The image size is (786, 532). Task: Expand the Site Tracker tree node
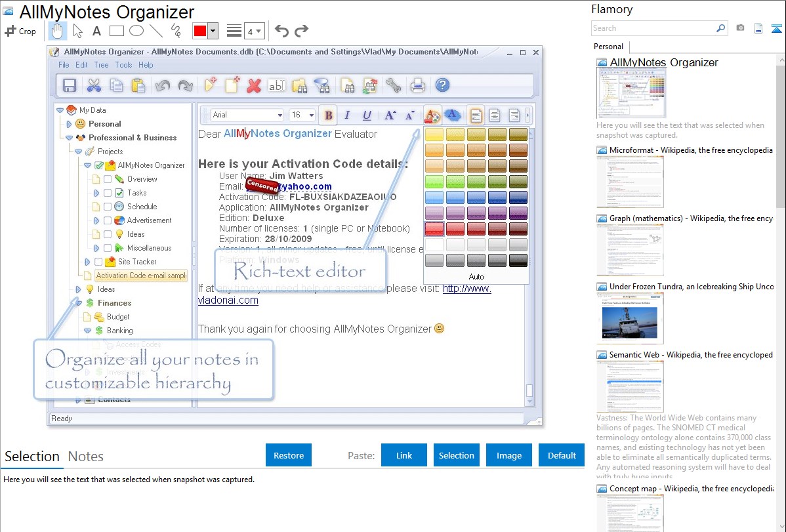pyautogui.click(x=88, y=262)
